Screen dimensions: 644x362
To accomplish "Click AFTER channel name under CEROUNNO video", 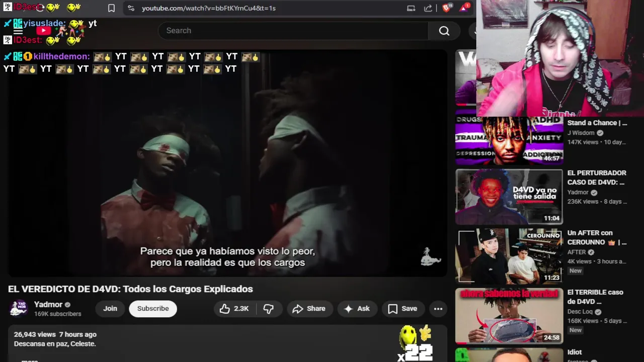I will point(577,252).
